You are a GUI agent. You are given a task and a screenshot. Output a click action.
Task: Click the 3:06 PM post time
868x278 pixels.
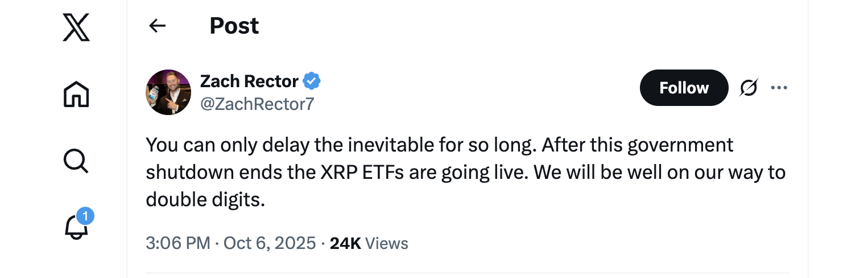pos(178,243)
